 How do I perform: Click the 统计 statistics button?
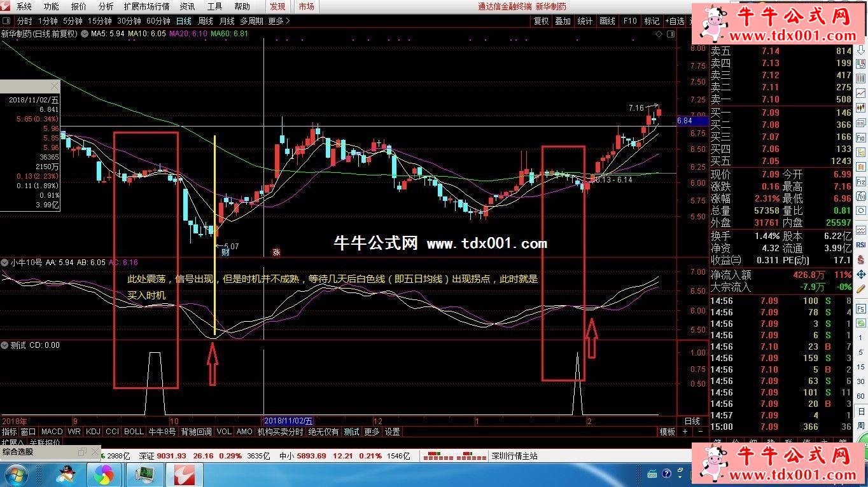pyautogui.click(x=585, y=21)
